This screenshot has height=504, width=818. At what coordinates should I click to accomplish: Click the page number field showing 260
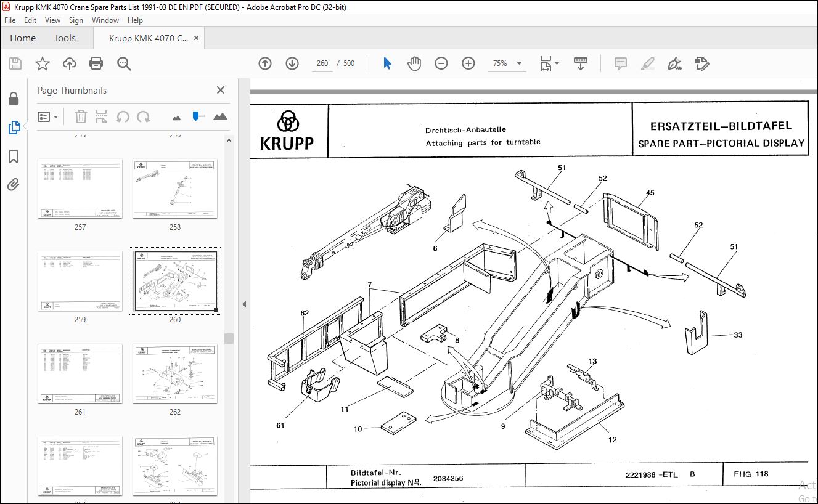(322, 63)
